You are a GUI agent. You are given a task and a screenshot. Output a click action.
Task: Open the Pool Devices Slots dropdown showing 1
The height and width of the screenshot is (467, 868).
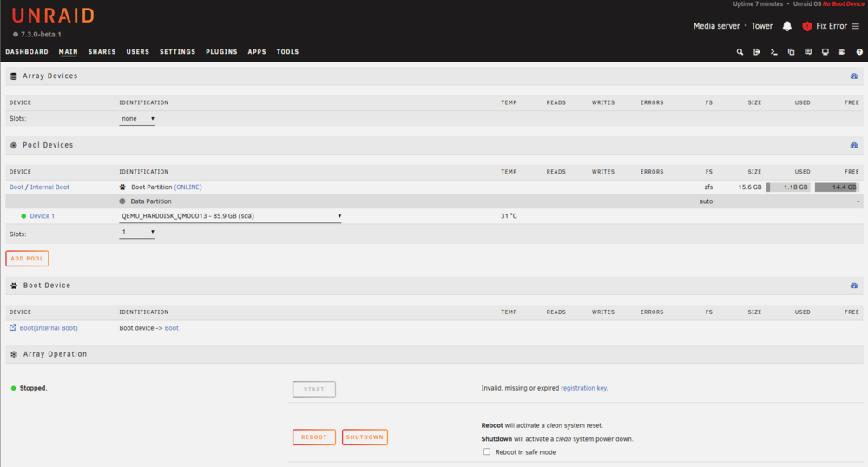pyautogui.click(x=137, y=233)
